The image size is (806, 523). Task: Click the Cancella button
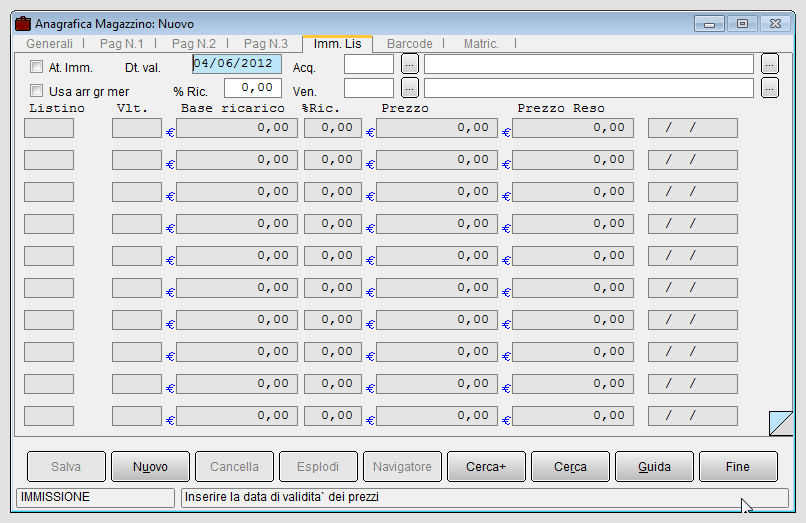click(x=234, y=466)
